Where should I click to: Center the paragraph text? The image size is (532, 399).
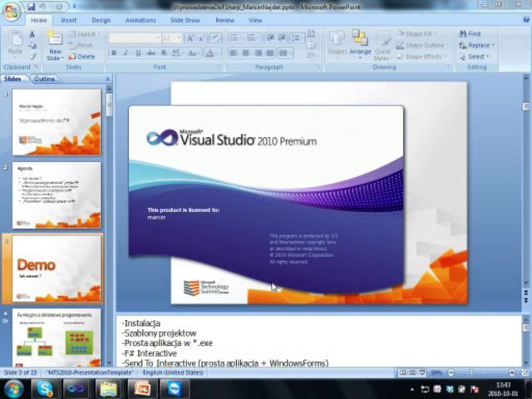click(245, 53)
